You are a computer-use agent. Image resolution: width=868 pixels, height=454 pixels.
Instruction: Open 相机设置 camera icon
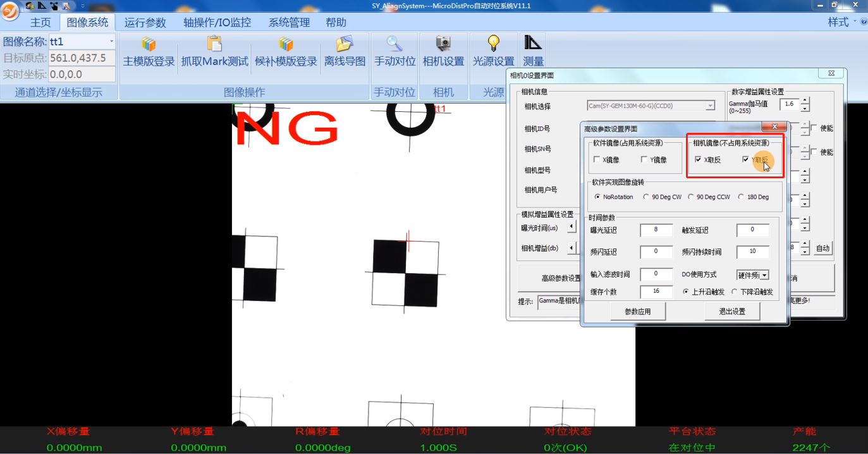point(443,45)
